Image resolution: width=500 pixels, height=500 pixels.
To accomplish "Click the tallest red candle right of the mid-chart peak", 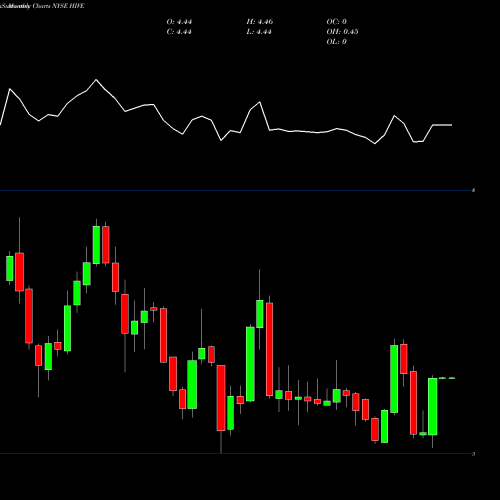I will click(x=269, y=349).
